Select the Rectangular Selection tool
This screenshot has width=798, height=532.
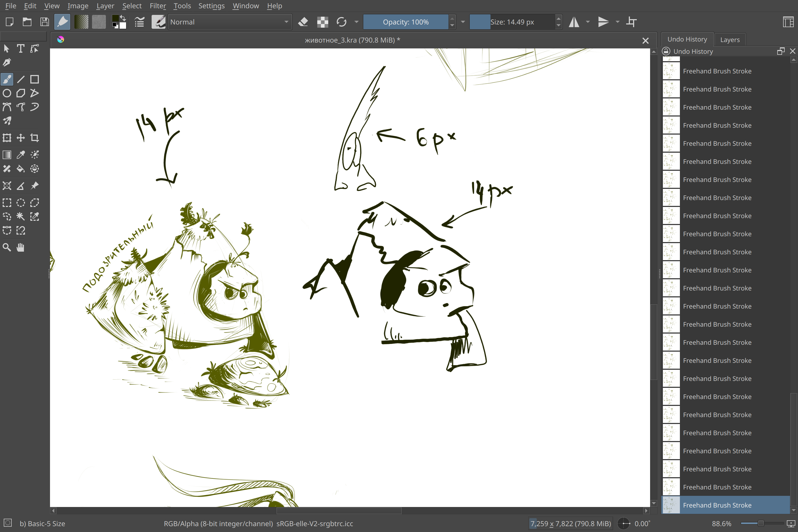point(7,202)
